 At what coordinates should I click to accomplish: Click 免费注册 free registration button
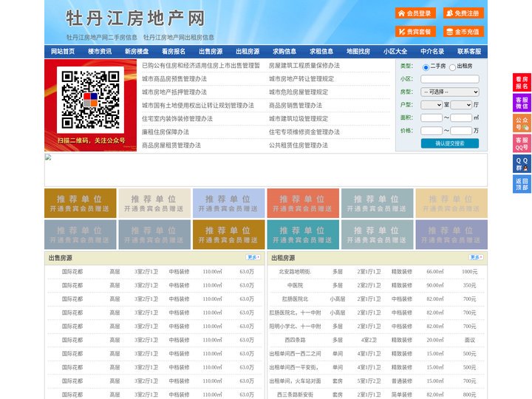point(463,13)
